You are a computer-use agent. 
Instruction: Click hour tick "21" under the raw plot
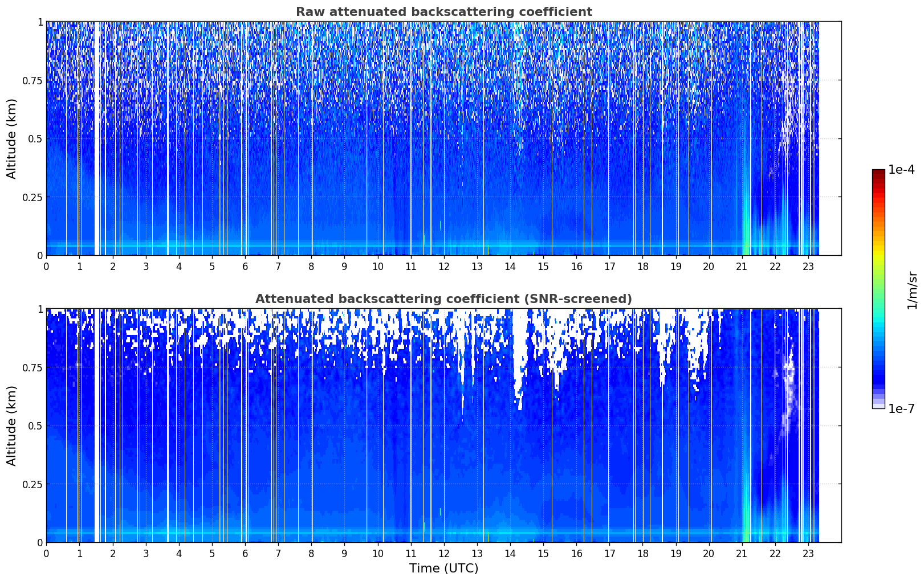coord(742,267)
